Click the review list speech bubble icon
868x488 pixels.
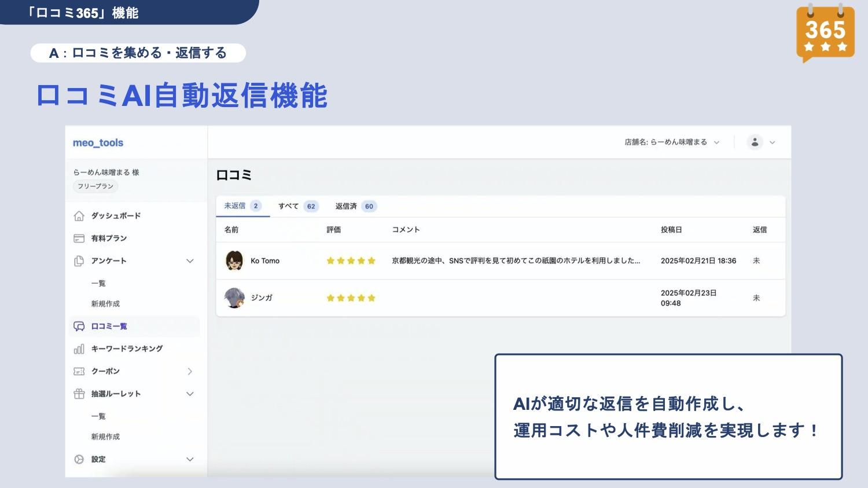click(x=79, y=326)
